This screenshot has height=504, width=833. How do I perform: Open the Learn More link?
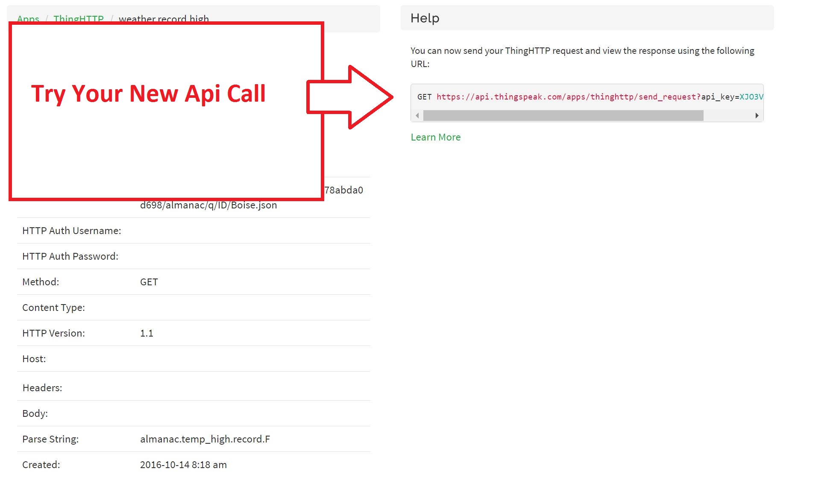coord(435,137)
